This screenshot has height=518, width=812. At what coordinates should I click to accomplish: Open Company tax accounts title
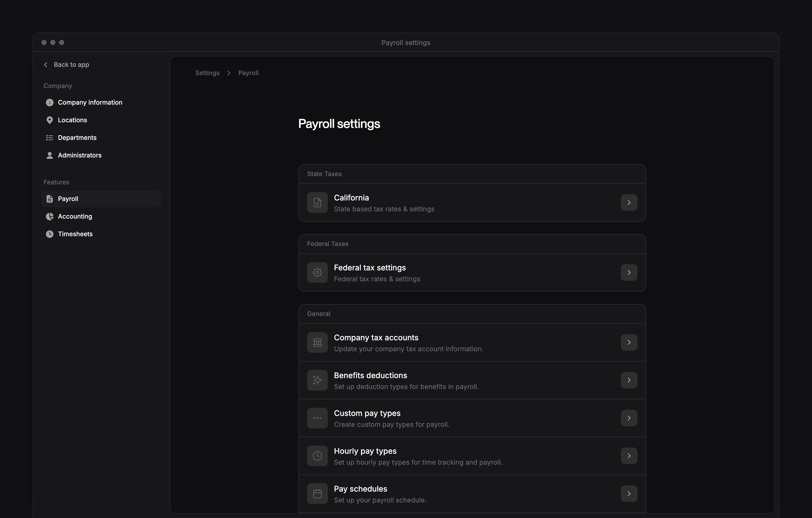click(376, 337)
